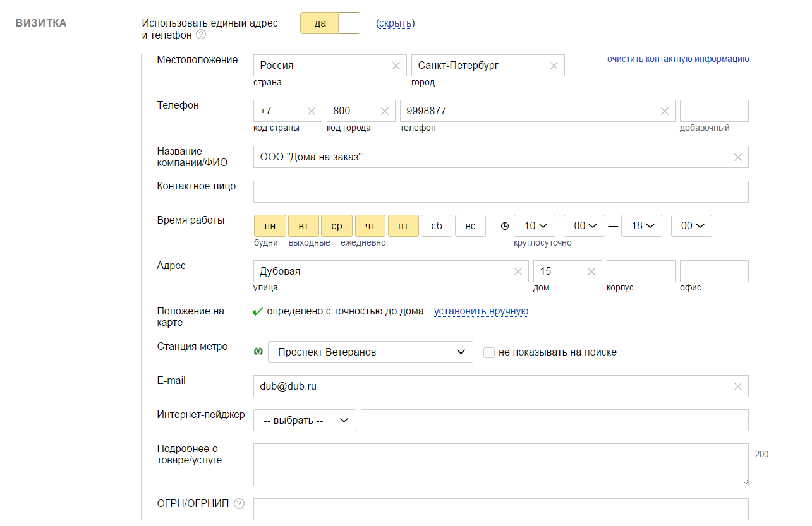Open the start hour dropdown showing 10
The height and width of the screenshot is (526, 812).
(x=535, y=226)
